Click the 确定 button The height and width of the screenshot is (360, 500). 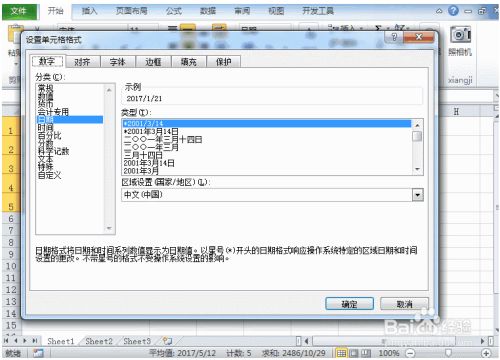[x=349, y=304]
